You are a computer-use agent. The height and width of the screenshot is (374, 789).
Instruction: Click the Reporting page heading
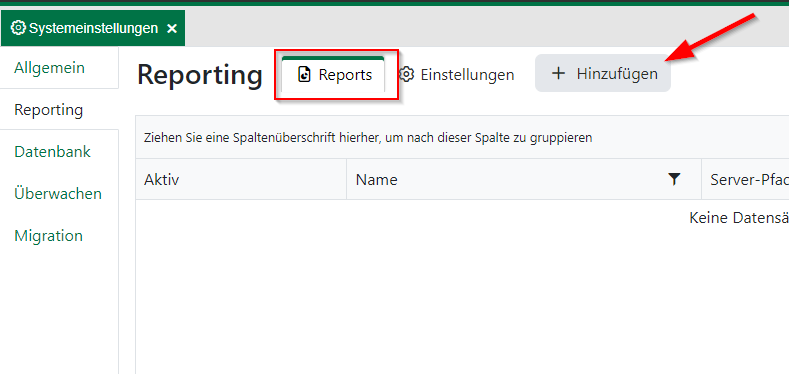point(200,74)
